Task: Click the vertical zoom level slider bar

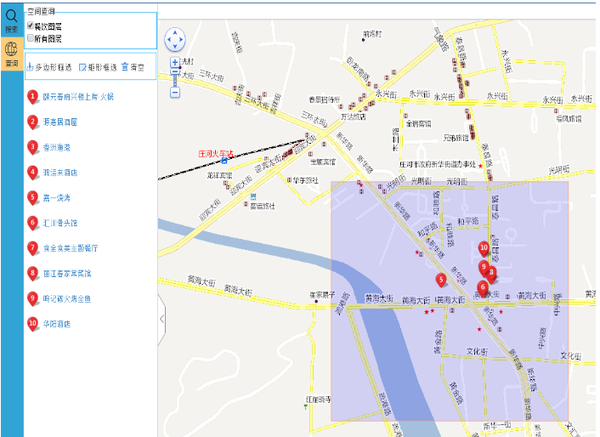Action: click(x=175, y=78)
